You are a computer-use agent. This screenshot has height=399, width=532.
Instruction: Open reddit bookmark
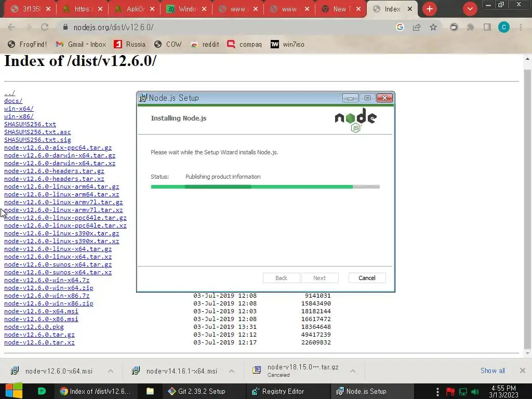(205, 45)
